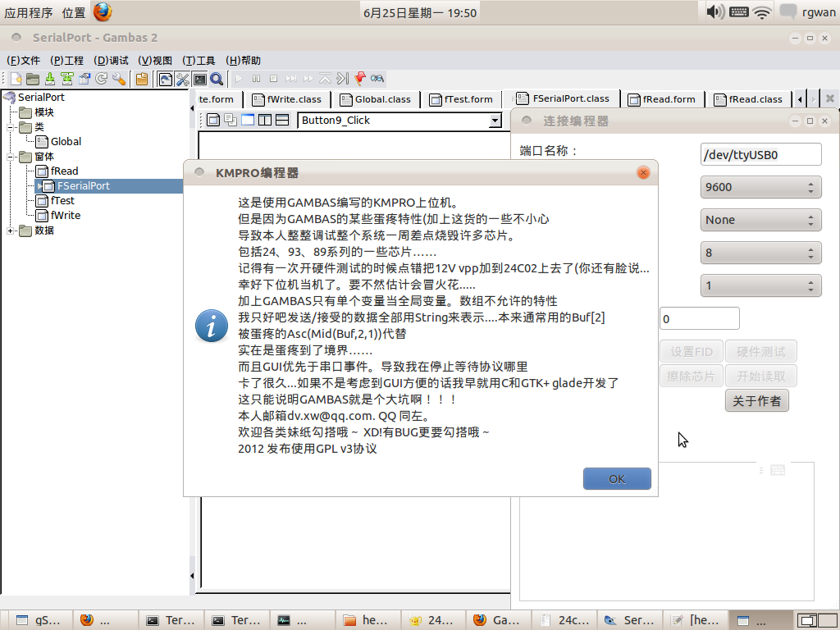Open the 调试 menu
The width and height of the screenshot is (840, 630).
111,61
